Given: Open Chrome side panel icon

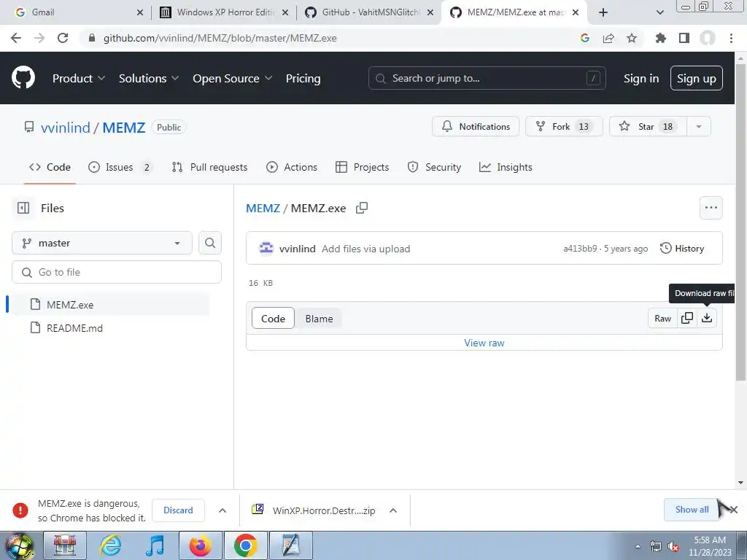Looking at the screenshot, I should [x=684, y=38].
